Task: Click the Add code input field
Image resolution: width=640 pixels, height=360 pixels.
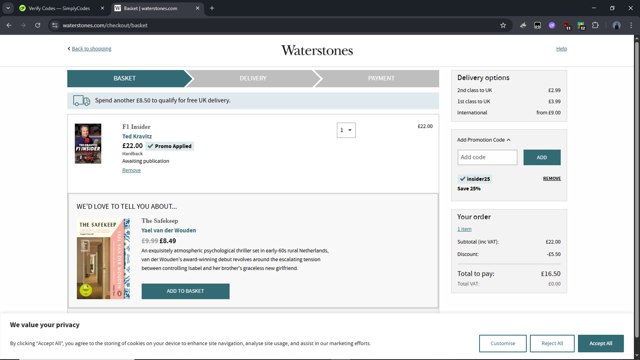Action: (487, 157)
